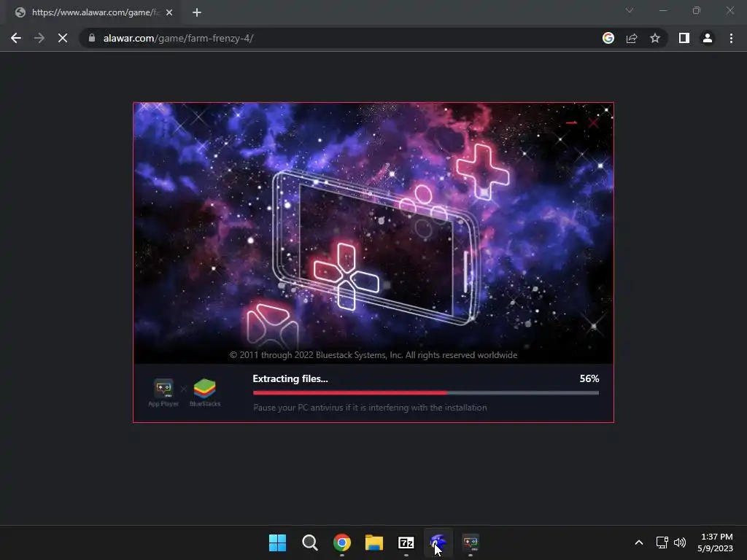Open the tab search chevron
747x560 pixels.
(630, 10)
